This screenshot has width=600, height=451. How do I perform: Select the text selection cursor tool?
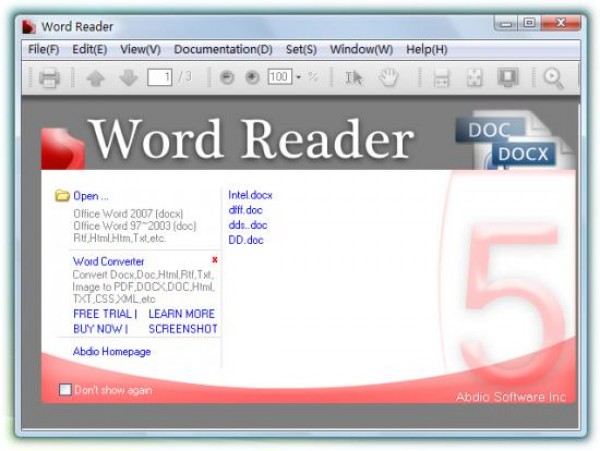point(354,78)
